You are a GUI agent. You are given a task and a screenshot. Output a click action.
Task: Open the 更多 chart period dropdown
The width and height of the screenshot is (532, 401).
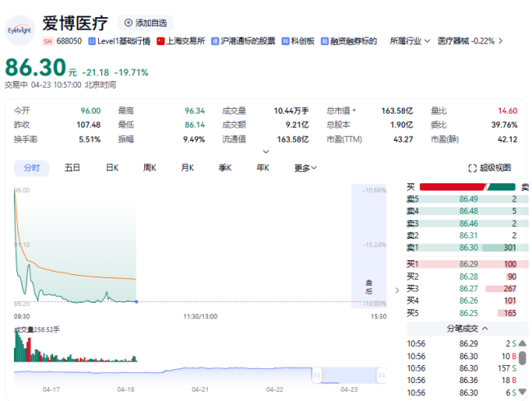[x=305, y=168]
